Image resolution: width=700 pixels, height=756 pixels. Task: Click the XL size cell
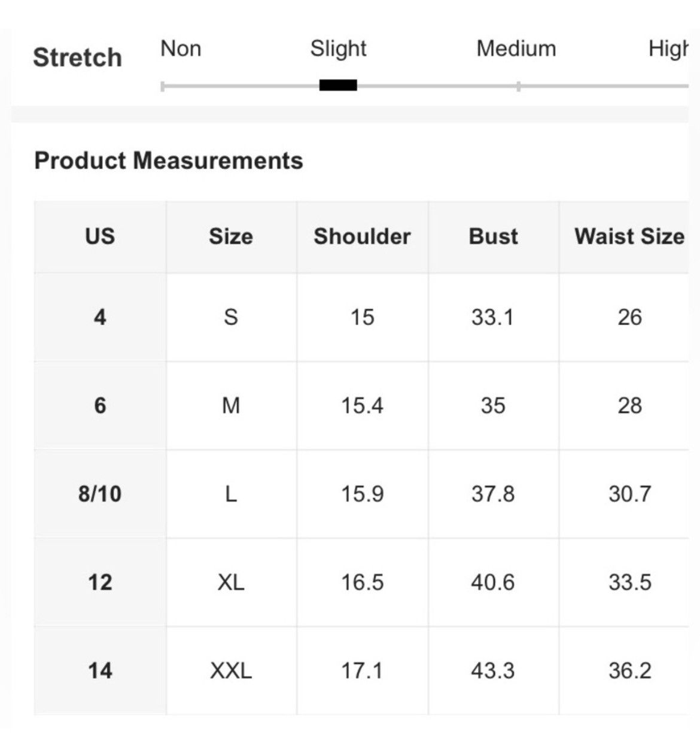[231, 582]
